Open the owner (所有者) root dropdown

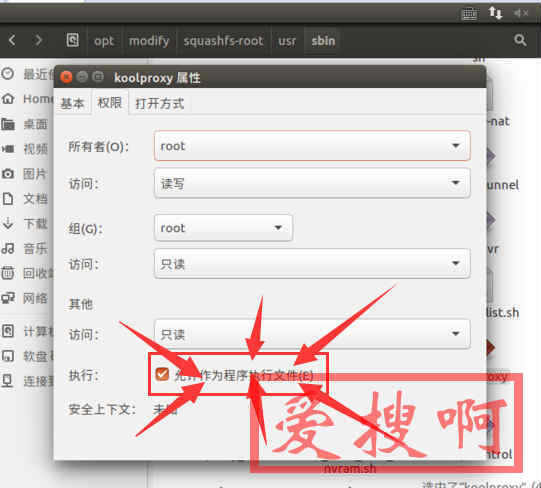tap(312, 146)
